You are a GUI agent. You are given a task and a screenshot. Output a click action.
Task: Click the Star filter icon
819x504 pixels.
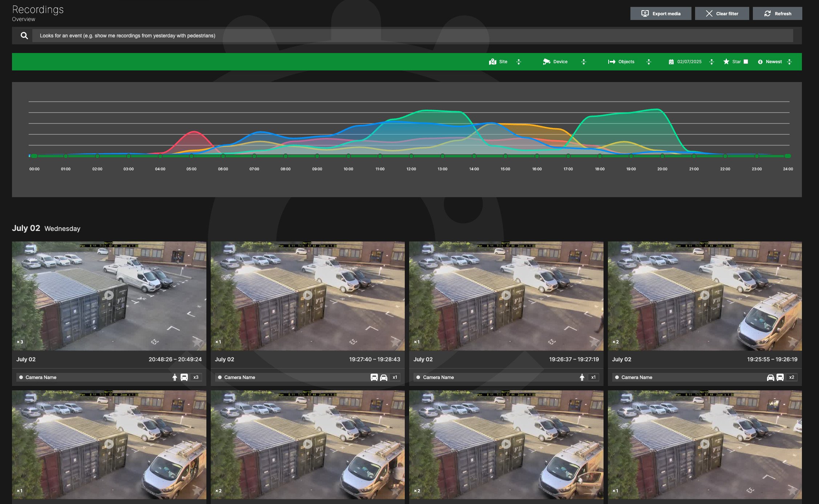726,62
